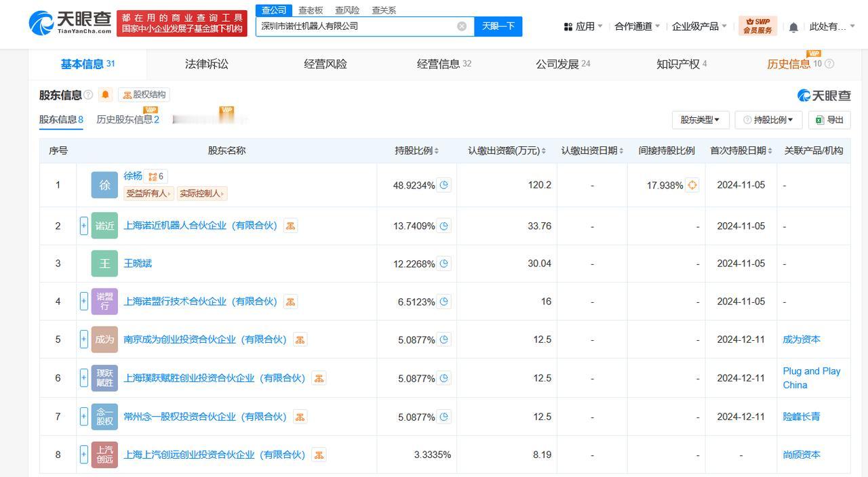Click the pie chart icon in the 上海璞跃赋胜 row

pos(444,378)
